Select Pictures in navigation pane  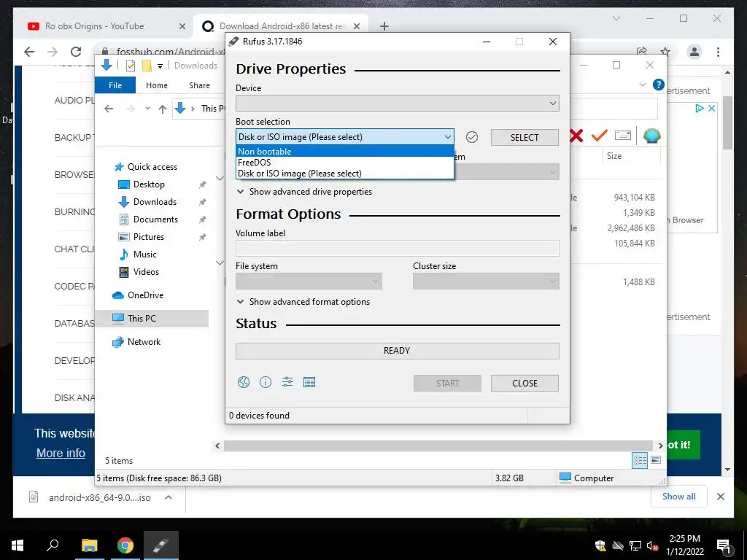[x=149, y=237]
